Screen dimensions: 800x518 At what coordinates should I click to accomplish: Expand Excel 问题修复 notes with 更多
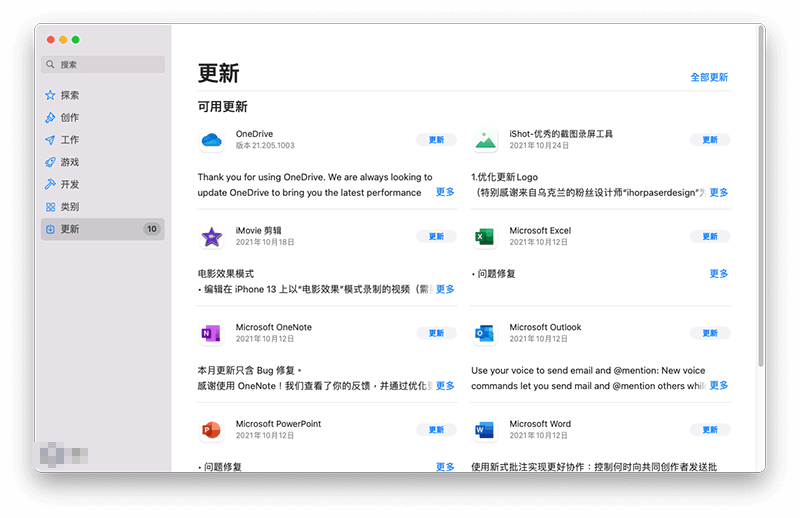point(719,273)
